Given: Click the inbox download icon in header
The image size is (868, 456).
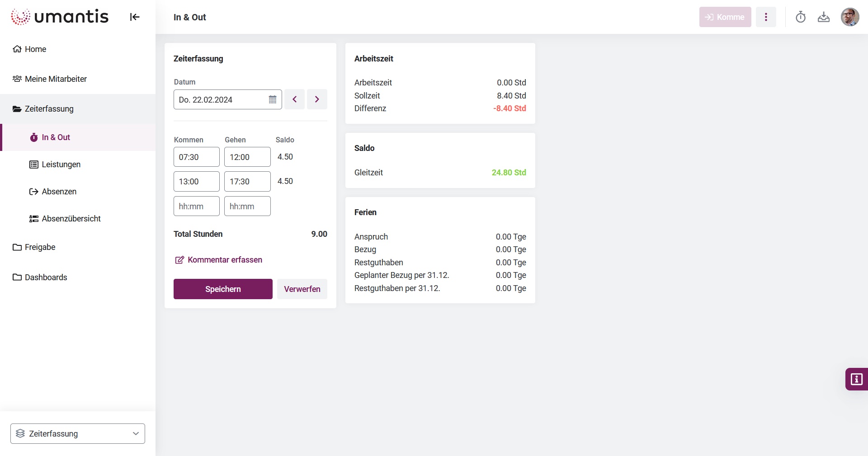Looking at the screenshot, I should coord(824,17).
